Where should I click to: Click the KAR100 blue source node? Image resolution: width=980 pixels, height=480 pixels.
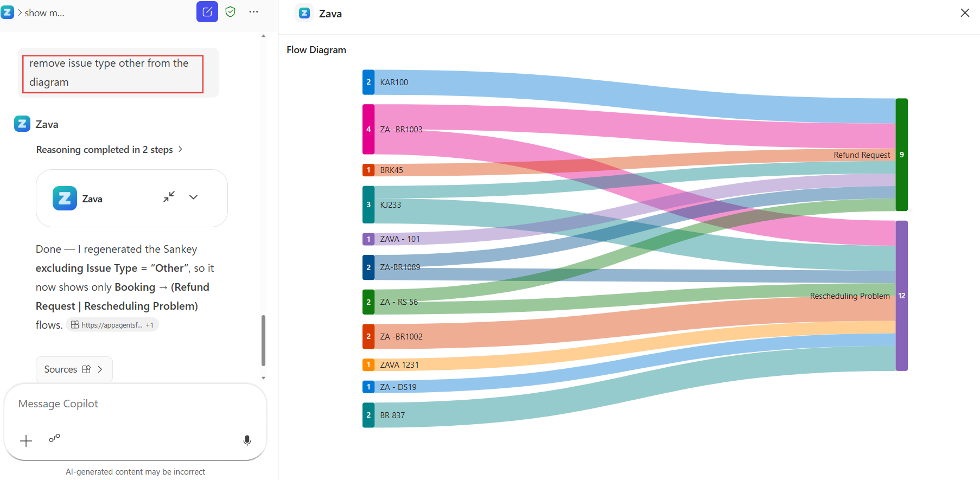tap(368, 82)
